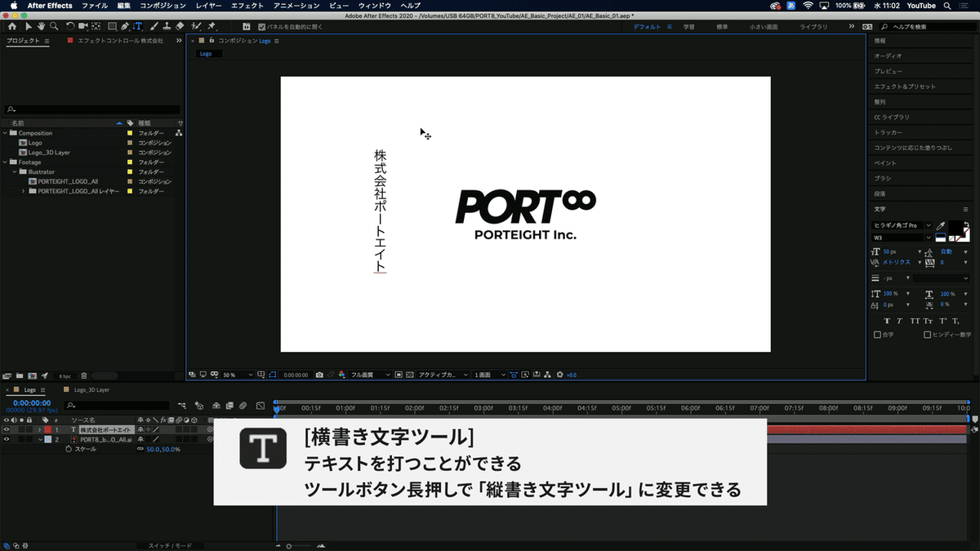This screenshot has width=980, height=551.
Task: Open the エフェクト menu in menu bar
Action: tap(247, 6)
